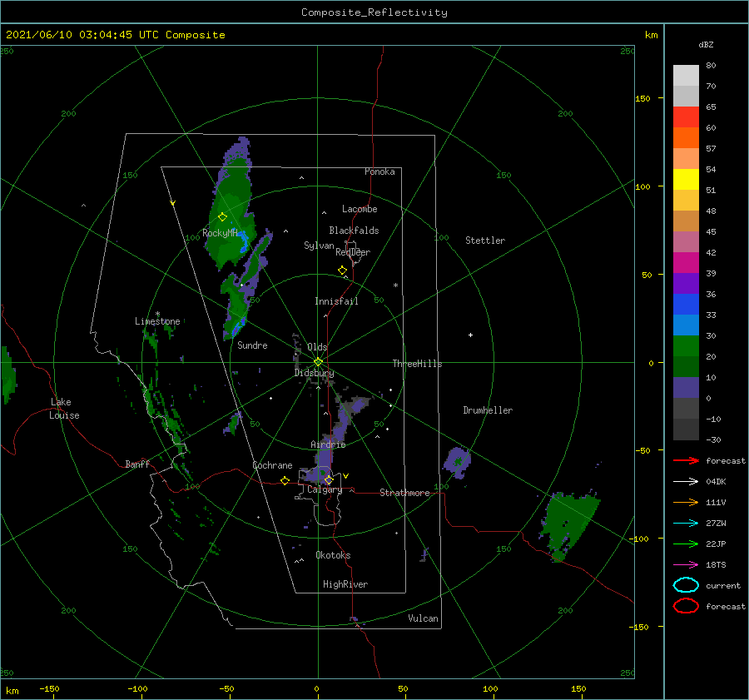This screenshot has height=700, width=749.
Task: Click the Calgary city label
Action: click(x=325, y=489)
